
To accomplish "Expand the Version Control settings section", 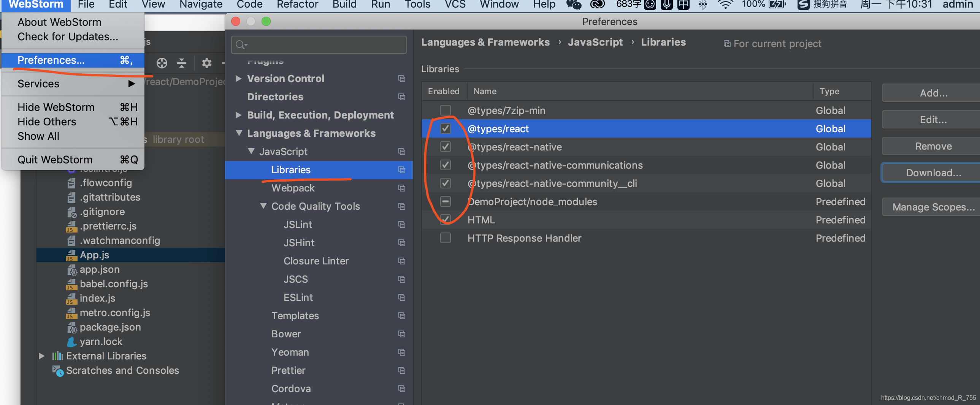I will 238,79.
